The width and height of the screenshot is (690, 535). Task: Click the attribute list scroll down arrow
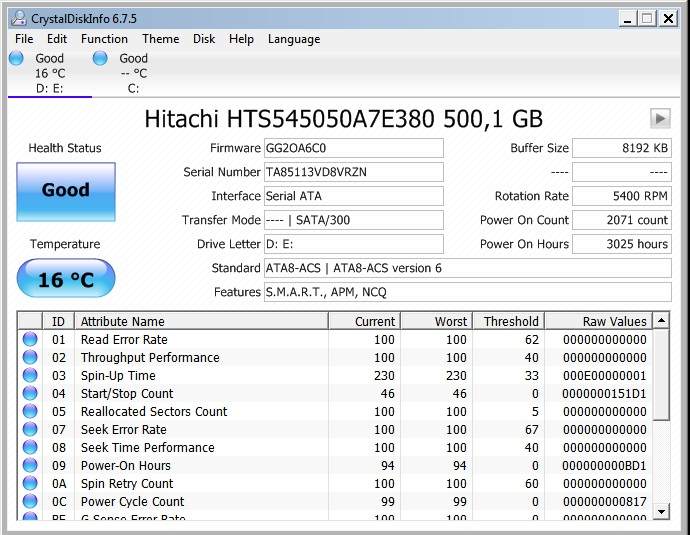(661, 511)
